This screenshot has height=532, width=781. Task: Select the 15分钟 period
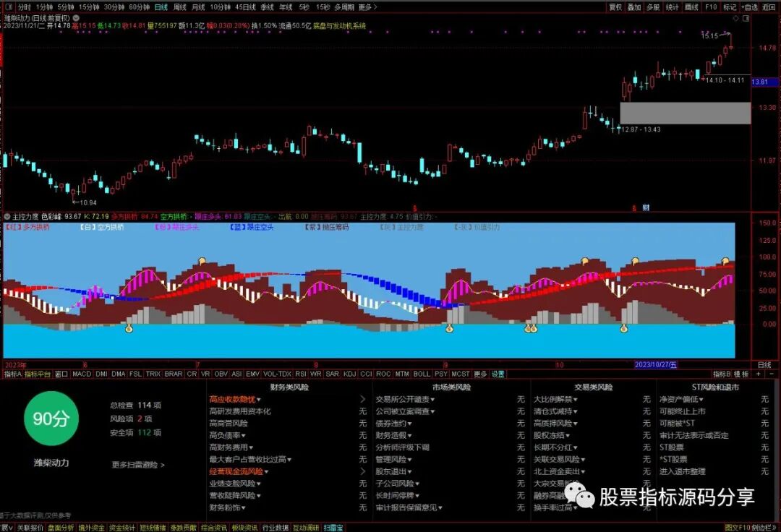pyautogui.click(x=89, y=7)
